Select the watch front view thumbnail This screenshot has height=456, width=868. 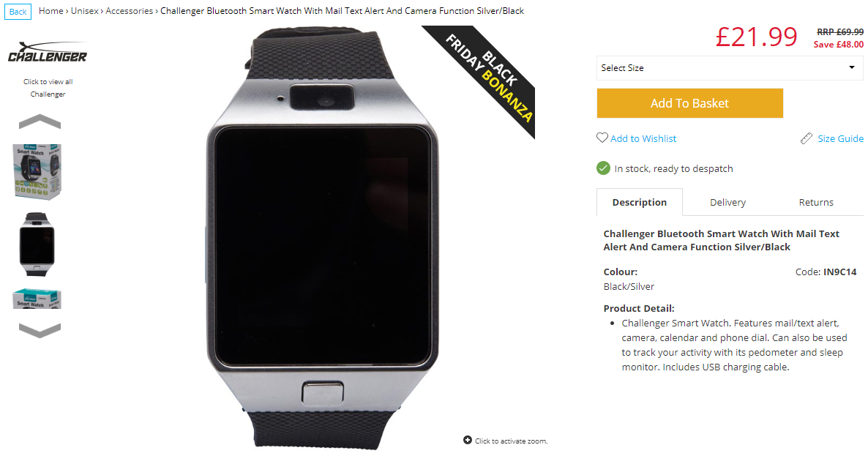37,244
